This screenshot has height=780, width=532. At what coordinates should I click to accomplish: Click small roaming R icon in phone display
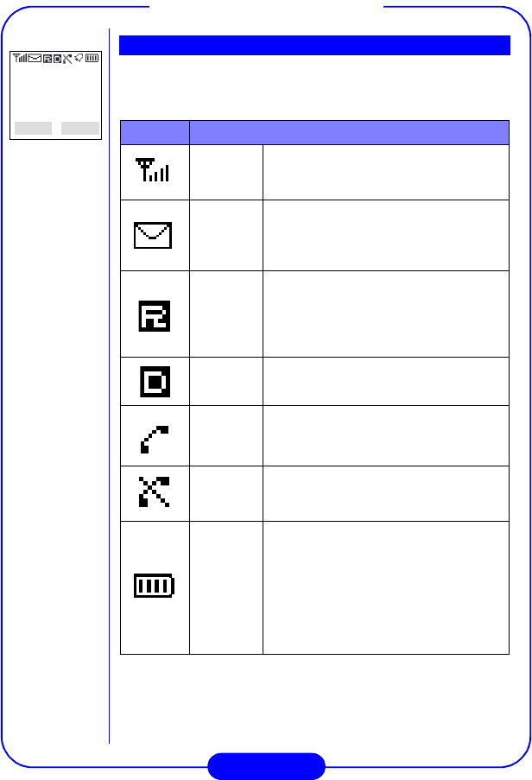pyautogui.click(x=47, y=59)
